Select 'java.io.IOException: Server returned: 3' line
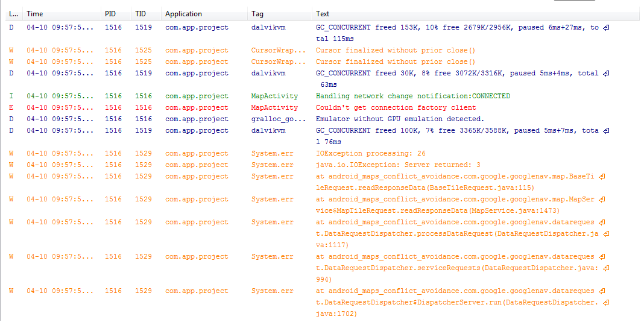Screen dimensions: 644x328 tap(398, 165)
